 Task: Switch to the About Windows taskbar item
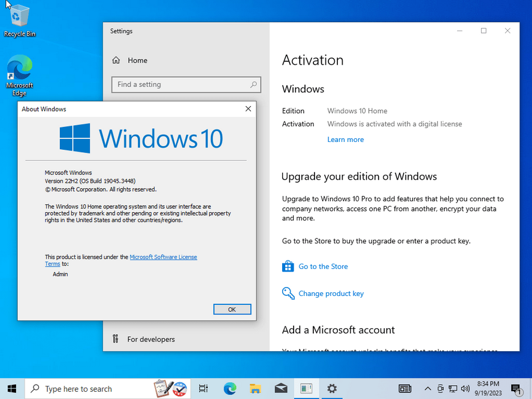(x=306, y=388)
